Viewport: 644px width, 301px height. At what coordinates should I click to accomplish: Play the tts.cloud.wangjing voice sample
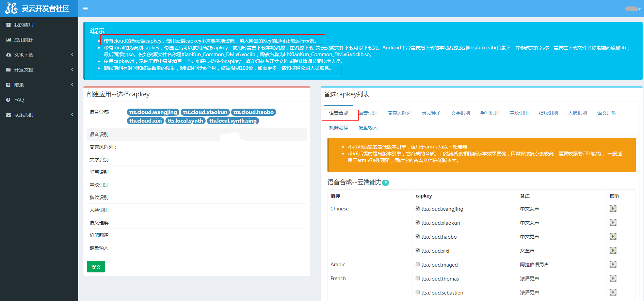tap(613, 208)
